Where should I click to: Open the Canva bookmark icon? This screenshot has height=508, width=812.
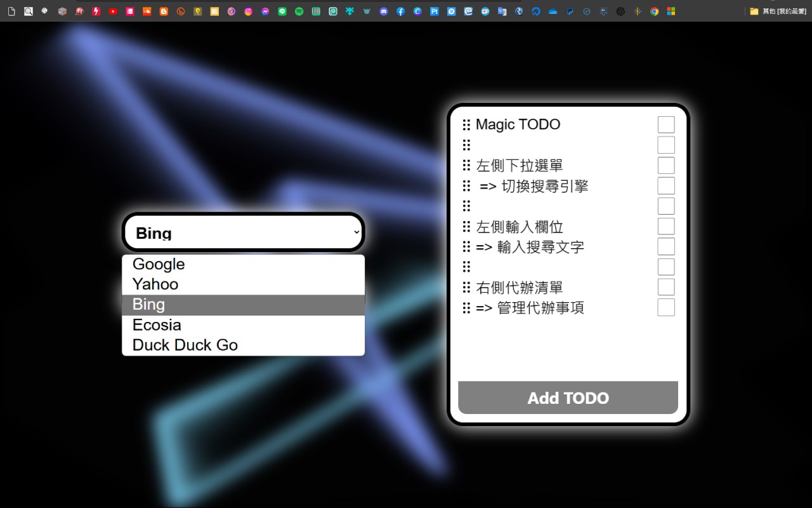click(x=417, y=11)
